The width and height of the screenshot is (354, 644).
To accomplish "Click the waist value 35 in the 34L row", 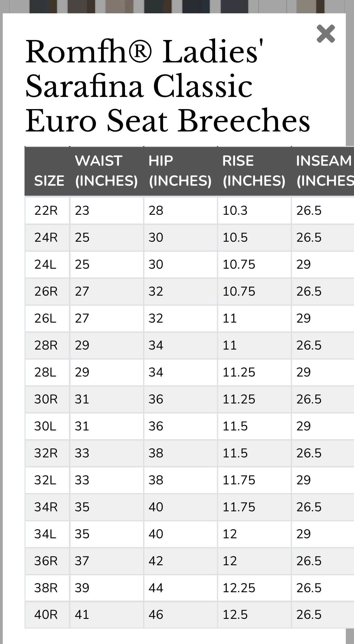I will click(82, 534).
